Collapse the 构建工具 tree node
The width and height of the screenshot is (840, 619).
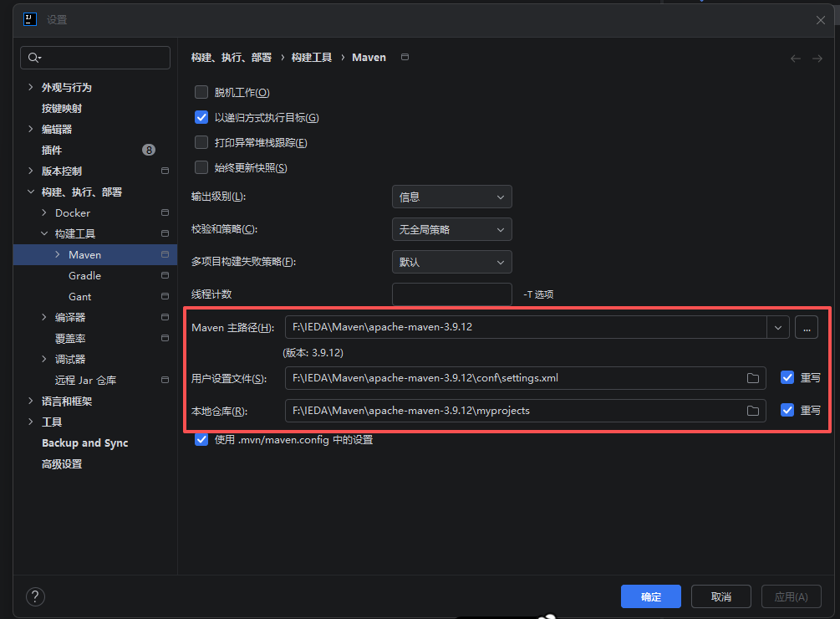(x=44, y=233)
